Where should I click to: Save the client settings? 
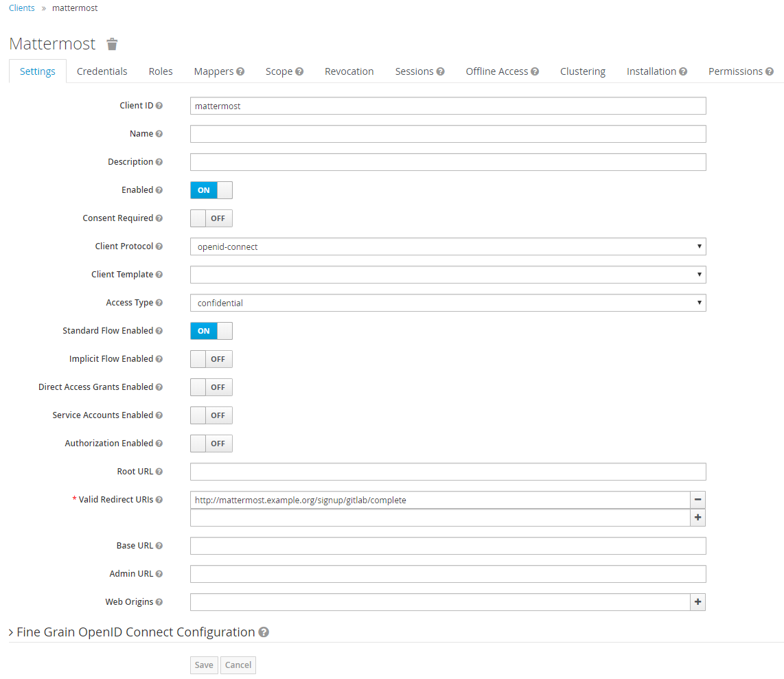click(x=203, y=665)
